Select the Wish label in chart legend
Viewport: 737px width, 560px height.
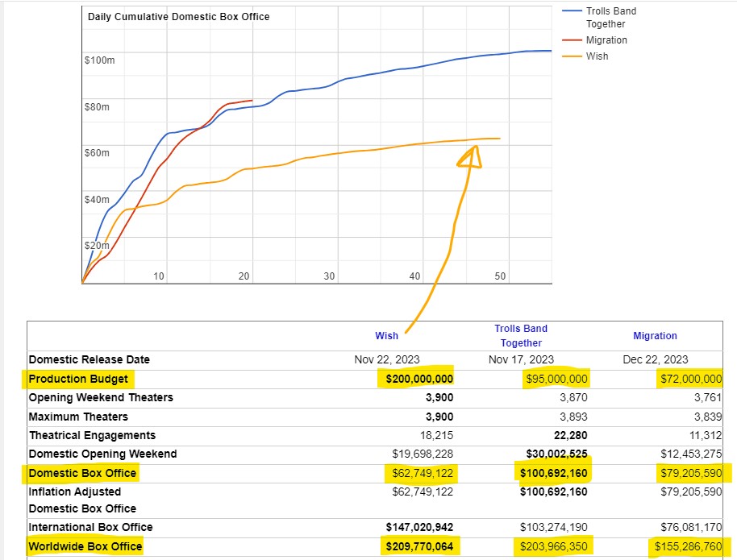coord(597,56)
